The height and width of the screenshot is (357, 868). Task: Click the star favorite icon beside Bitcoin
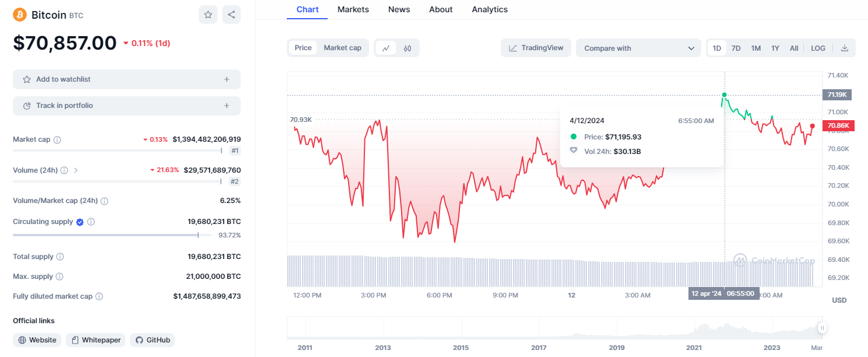[208, 15]
